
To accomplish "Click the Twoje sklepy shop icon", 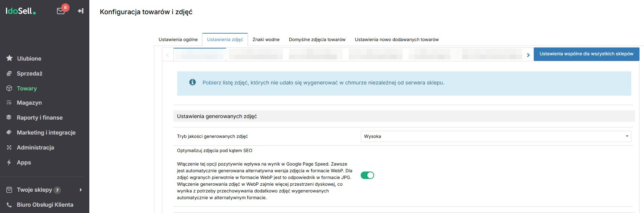I will [9, 190].
